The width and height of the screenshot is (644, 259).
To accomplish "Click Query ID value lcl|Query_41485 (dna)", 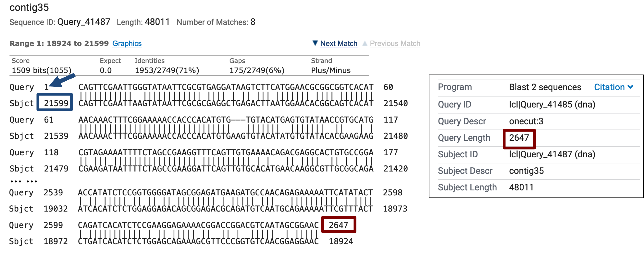I will click(552, 104).
